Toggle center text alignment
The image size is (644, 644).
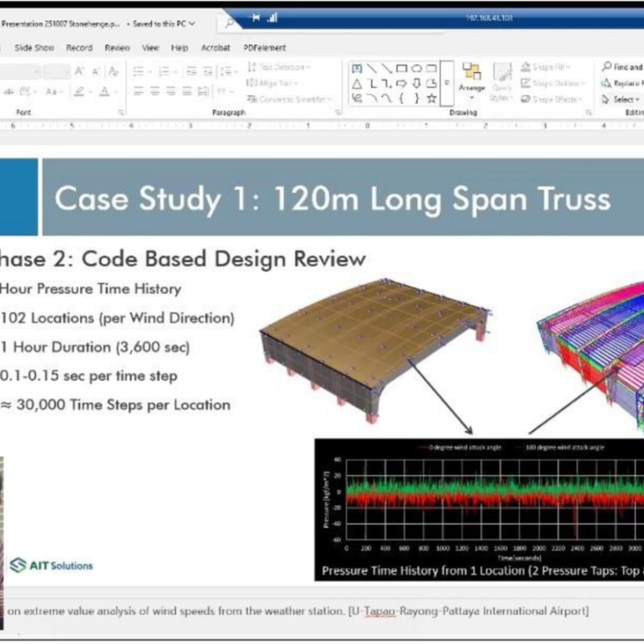tap(154, 91)
